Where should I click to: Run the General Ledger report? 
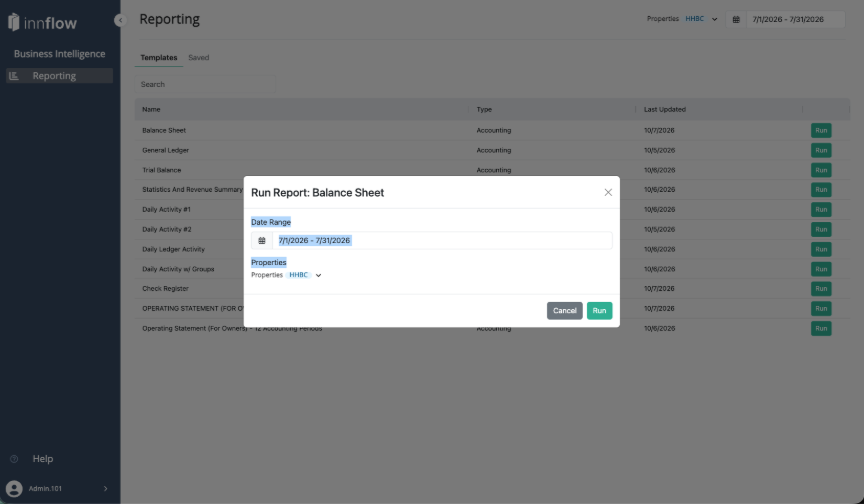(x=821, y=150)
